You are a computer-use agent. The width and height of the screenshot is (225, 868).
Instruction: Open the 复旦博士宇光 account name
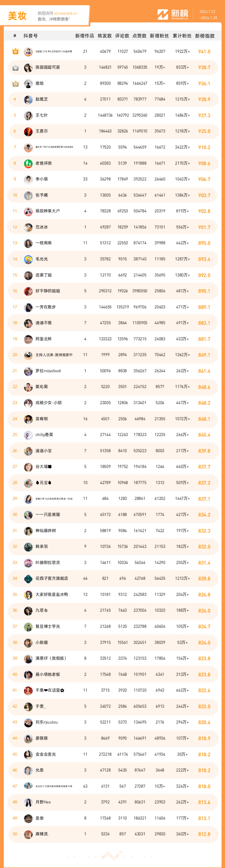tap(48, 626)
